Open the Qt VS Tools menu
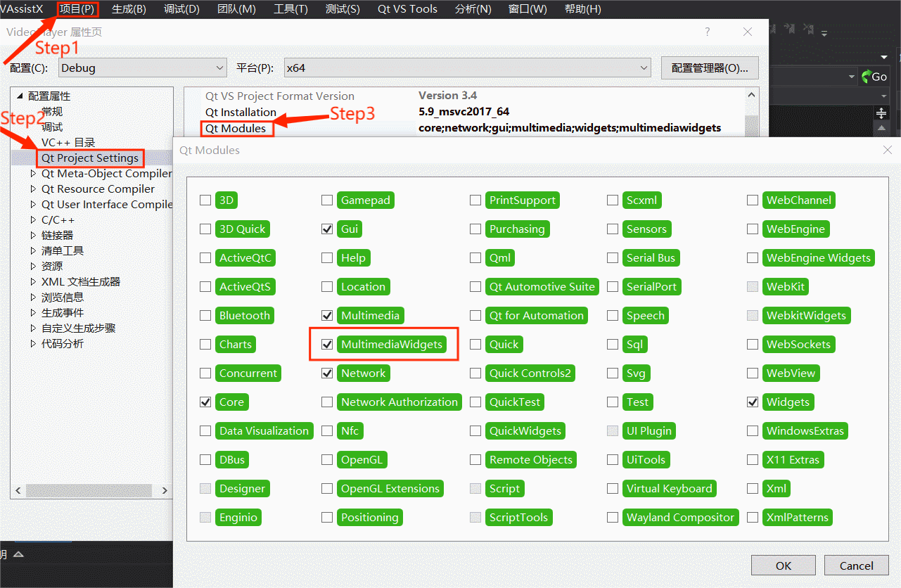 pos(407,9)
